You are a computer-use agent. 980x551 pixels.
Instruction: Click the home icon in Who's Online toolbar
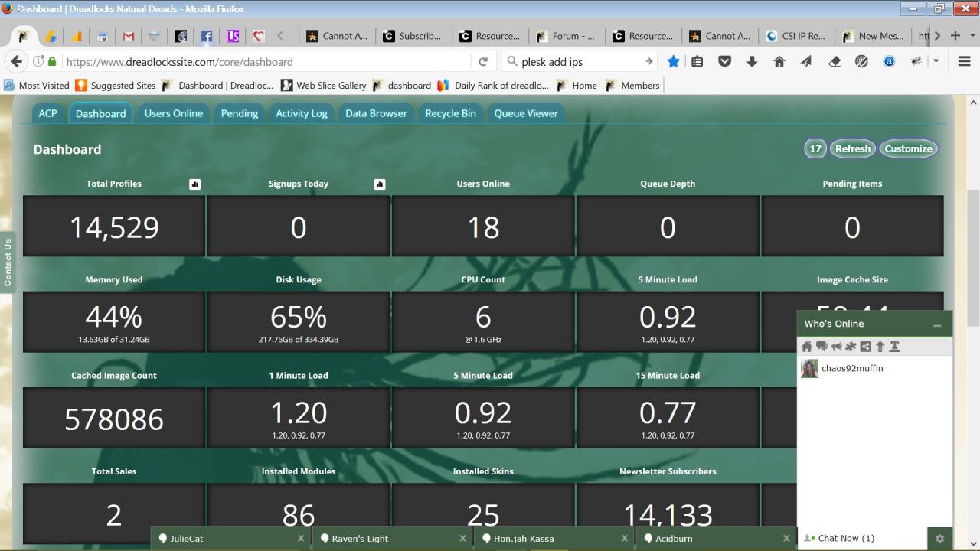pyautogui.click(x=807, y=347)
